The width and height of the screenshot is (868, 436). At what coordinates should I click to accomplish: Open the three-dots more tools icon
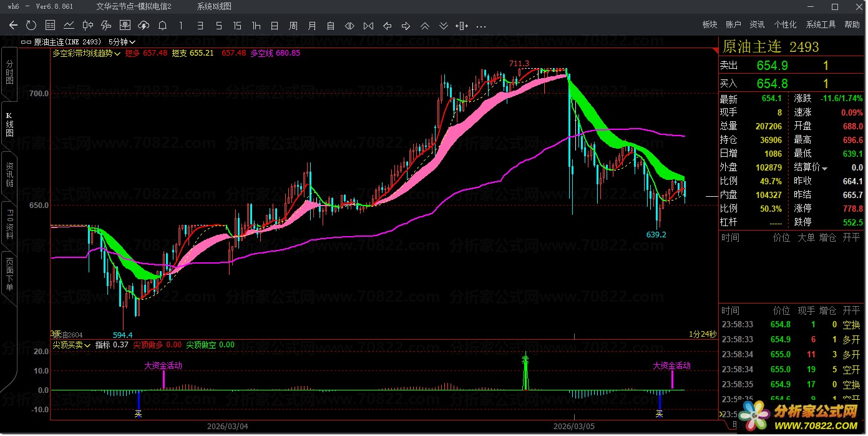481,26
